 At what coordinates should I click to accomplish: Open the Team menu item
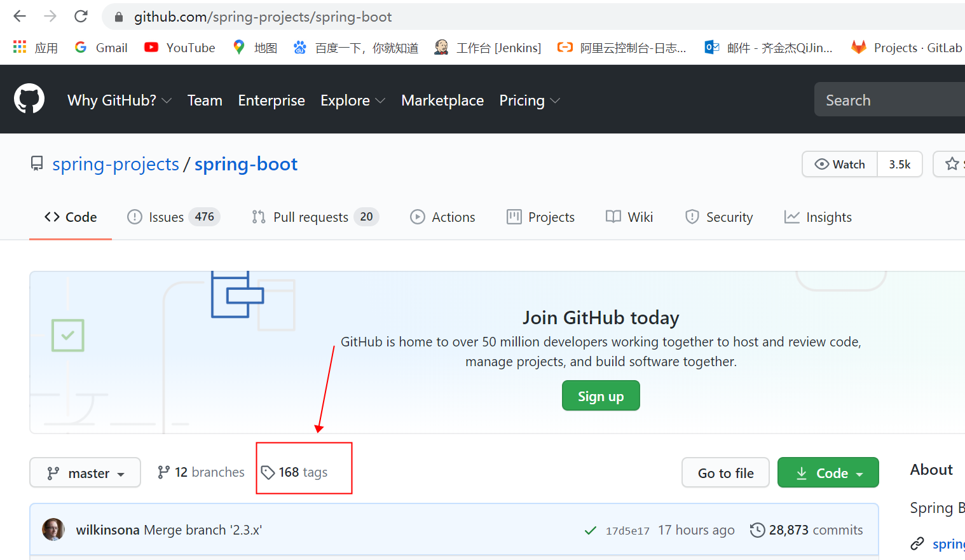[205, 100]
